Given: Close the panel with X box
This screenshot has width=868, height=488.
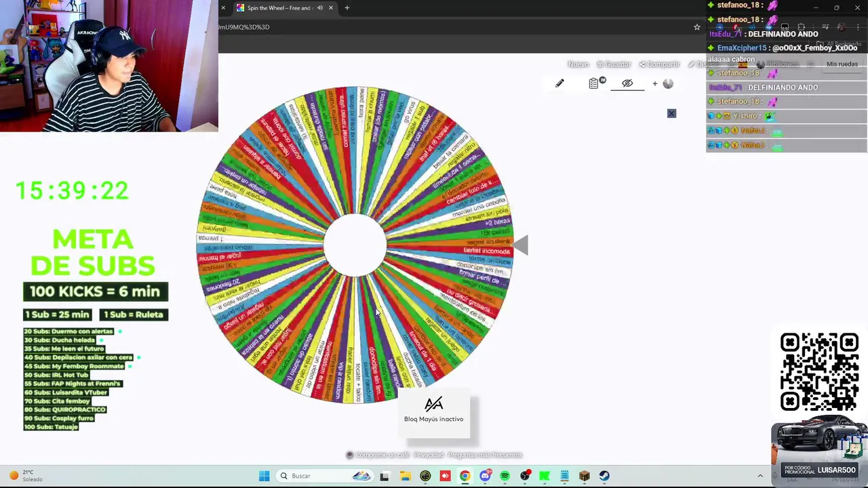Looking at the screenshot, I should 671,113.
